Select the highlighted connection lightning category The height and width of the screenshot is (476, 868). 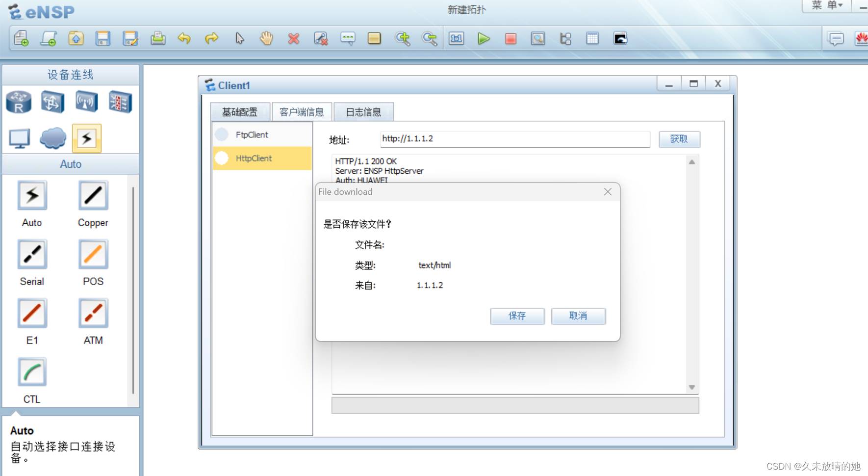[x=87, y=138]
